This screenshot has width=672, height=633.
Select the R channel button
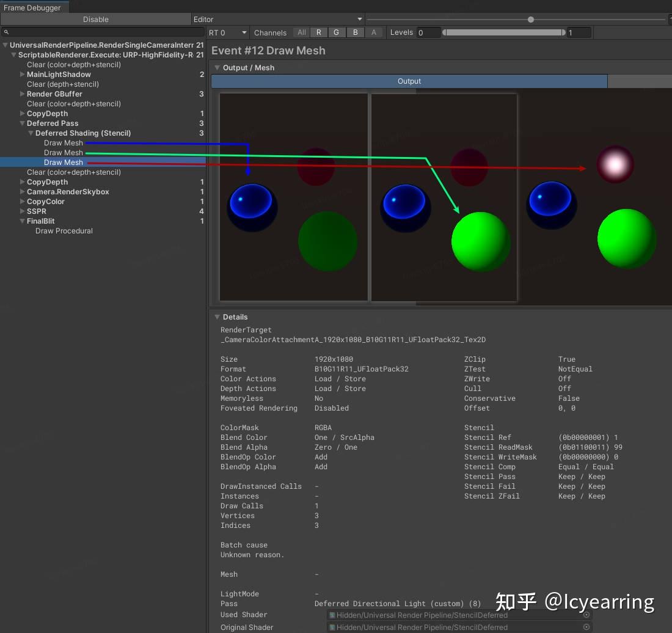pos(318,32)
